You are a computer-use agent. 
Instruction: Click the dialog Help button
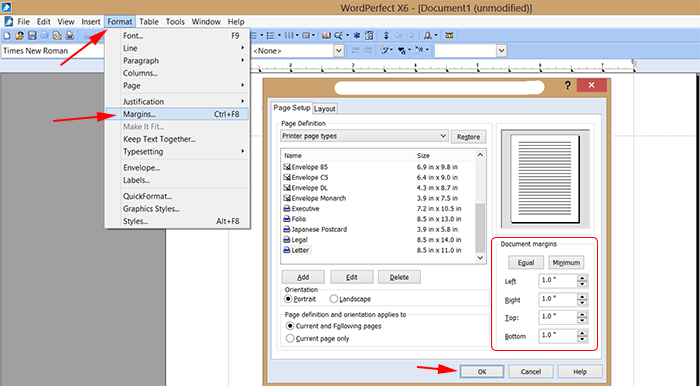tap(580, 372)
